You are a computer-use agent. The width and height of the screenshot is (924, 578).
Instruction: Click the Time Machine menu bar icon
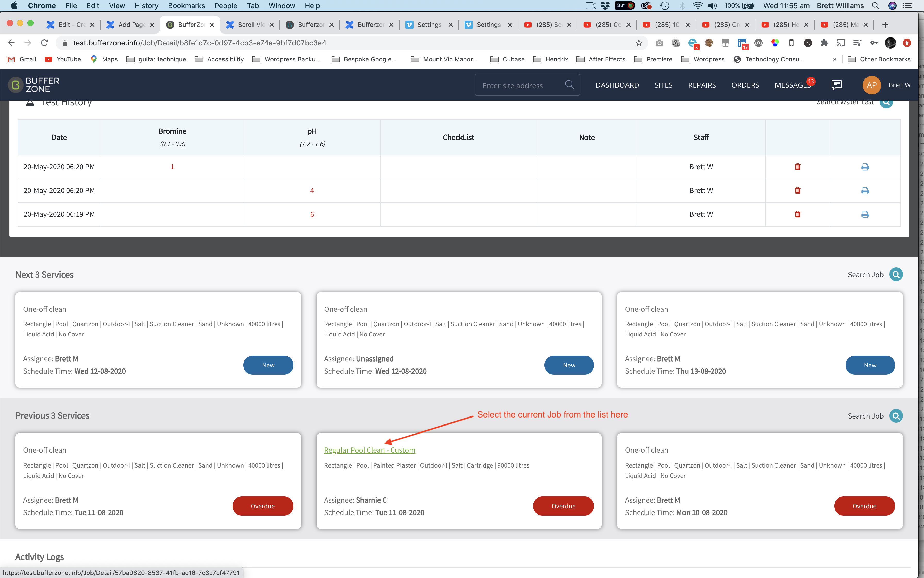click(664, 6)
